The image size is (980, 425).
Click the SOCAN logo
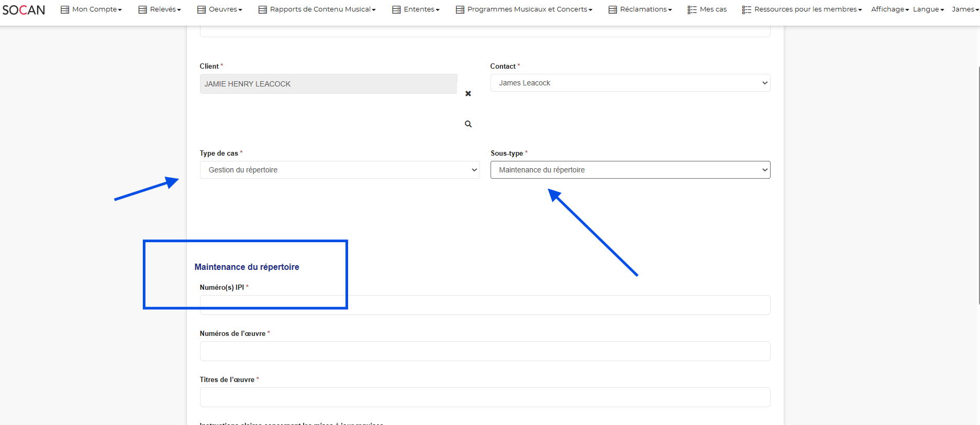click(24, 9)
